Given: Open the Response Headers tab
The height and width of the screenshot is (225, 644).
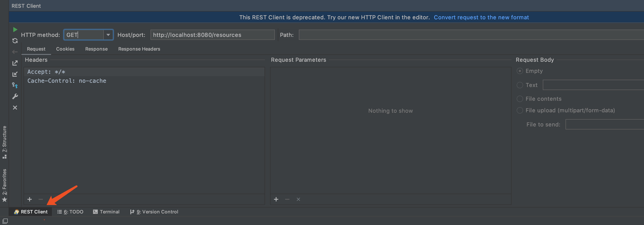Looking at the screenshot, I should pos(139,49).
